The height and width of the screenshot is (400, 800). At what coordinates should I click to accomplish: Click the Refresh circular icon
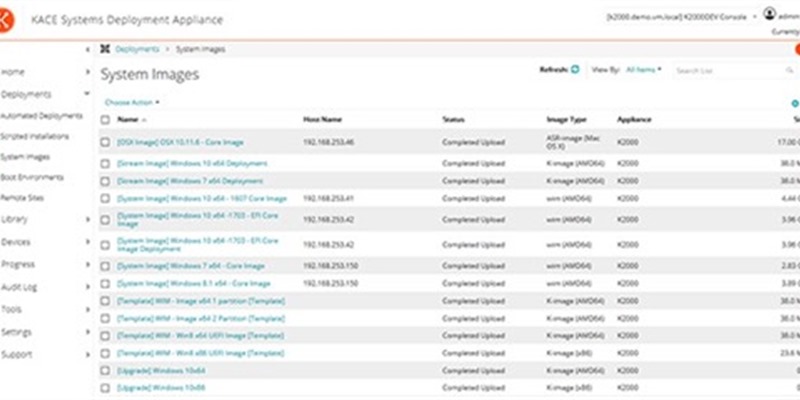tap(575, 69)
